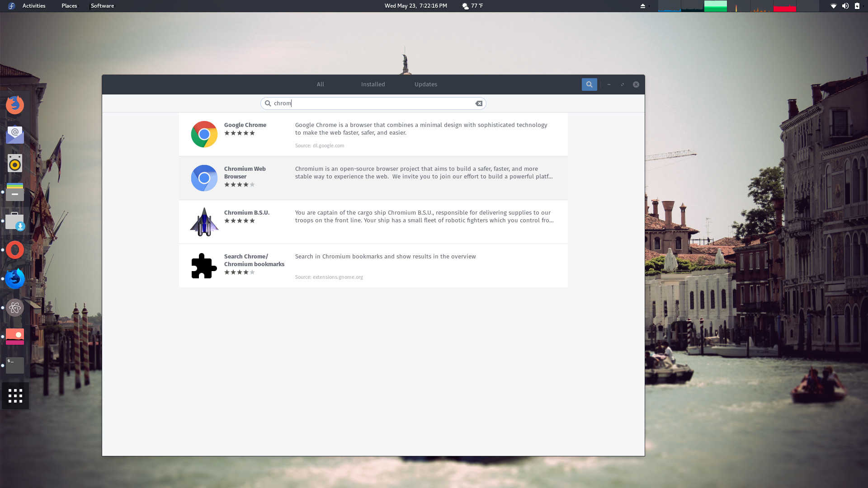Open the file manager in dock
868x488 pixels.
point(15,192)
